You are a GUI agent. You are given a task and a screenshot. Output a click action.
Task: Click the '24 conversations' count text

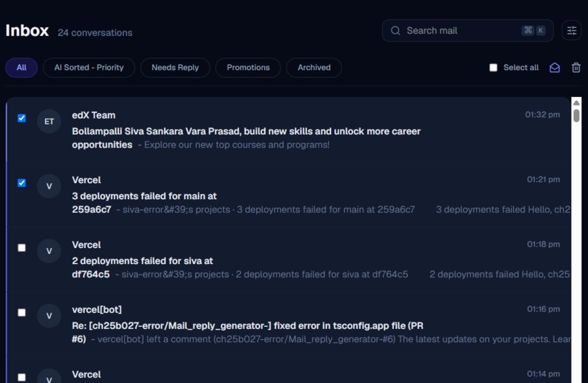95,33
